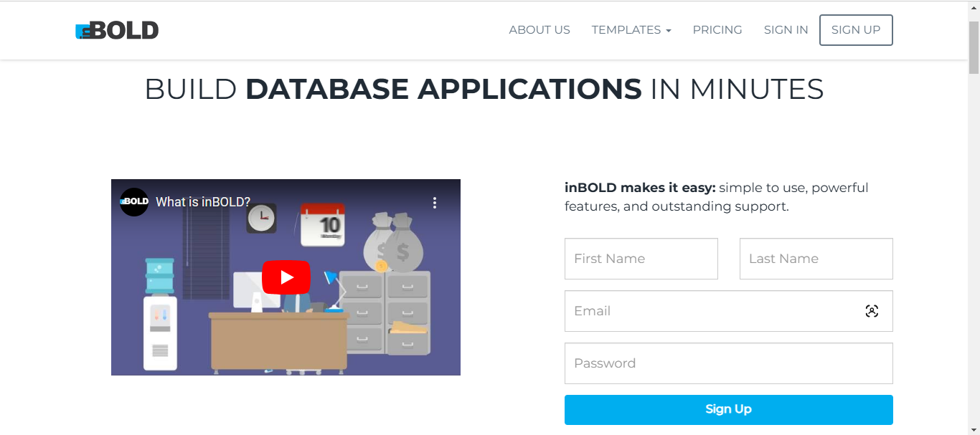Click the autofill icon in Email field
This screenshot has height=435, width=980.
(872, 311)
